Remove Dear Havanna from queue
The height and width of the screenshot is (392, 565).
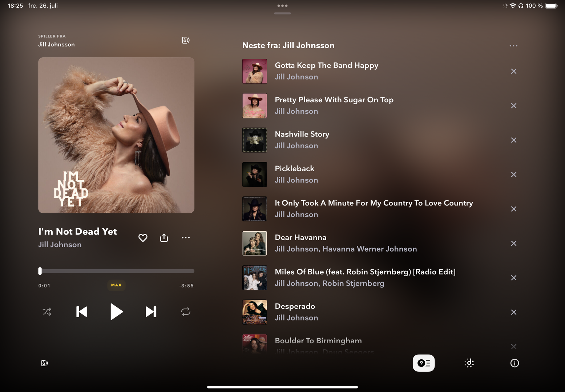[514, 243]
